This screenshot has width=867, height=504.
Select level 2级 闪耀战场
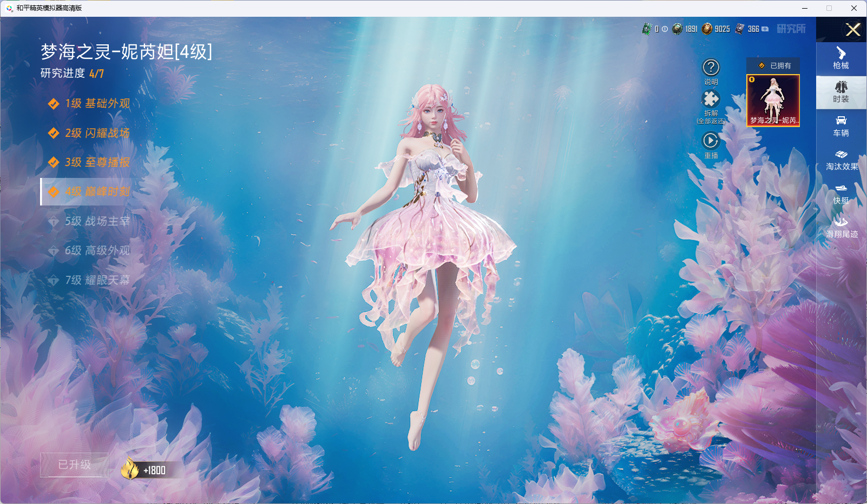pyautogui.click(x=97, y=133)
